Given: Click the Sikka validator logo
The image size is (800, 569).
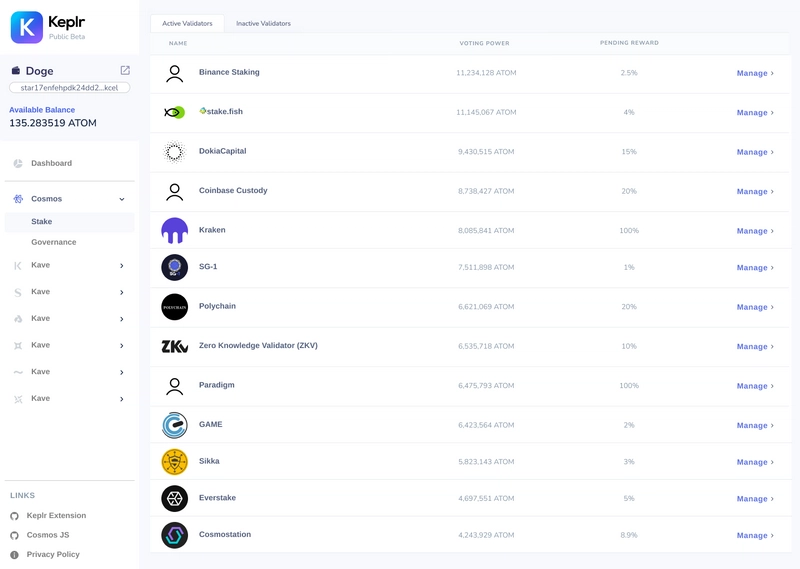Looking at the screenshot, I should tap(174, 461).
